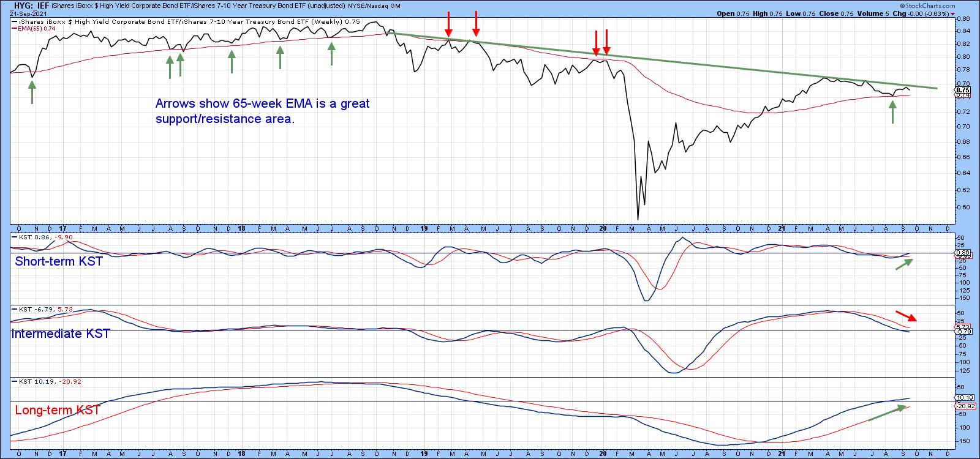Click the green up arrow below the 2021 EMA test
The image size is (980, 459).
[892, 112]
